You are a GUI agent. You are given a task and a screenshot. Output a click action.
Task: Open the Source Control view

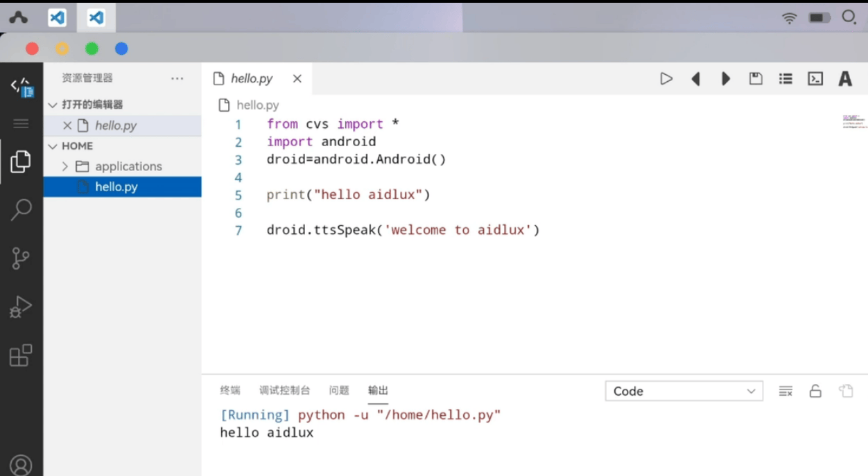[x=21, y=258]
